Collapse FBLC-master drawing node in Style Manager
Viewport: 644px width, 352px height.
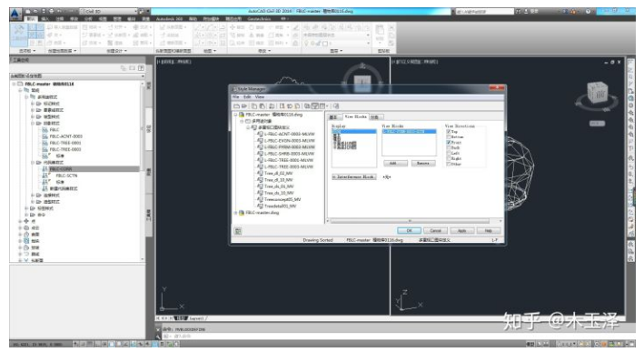click(236, 115)
